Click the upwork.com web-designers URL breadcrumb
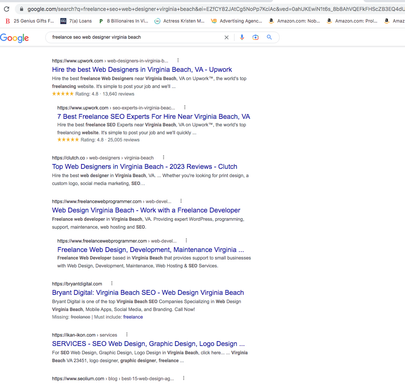This screenshot has height=384, width=405. (x=110, y=61)
